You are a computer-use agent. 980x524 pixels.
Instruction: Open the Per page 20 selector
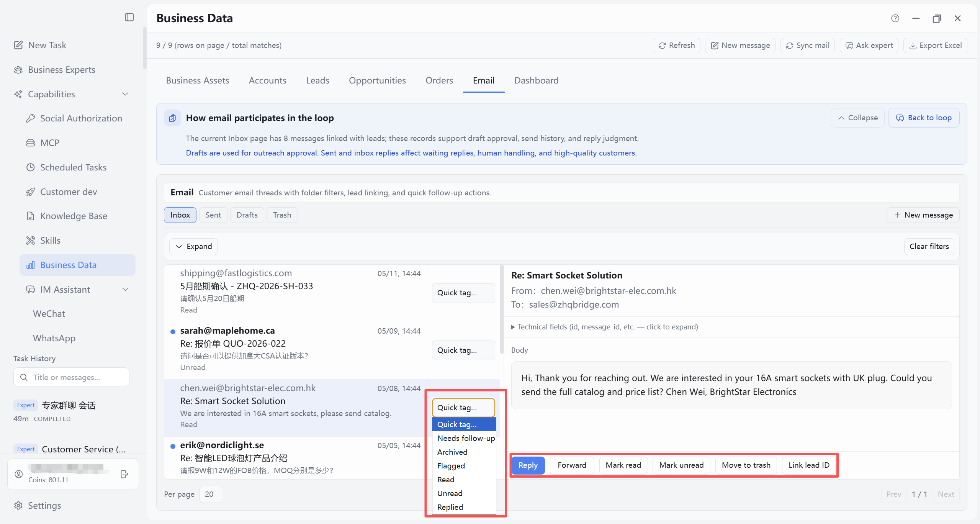point(211,495)
